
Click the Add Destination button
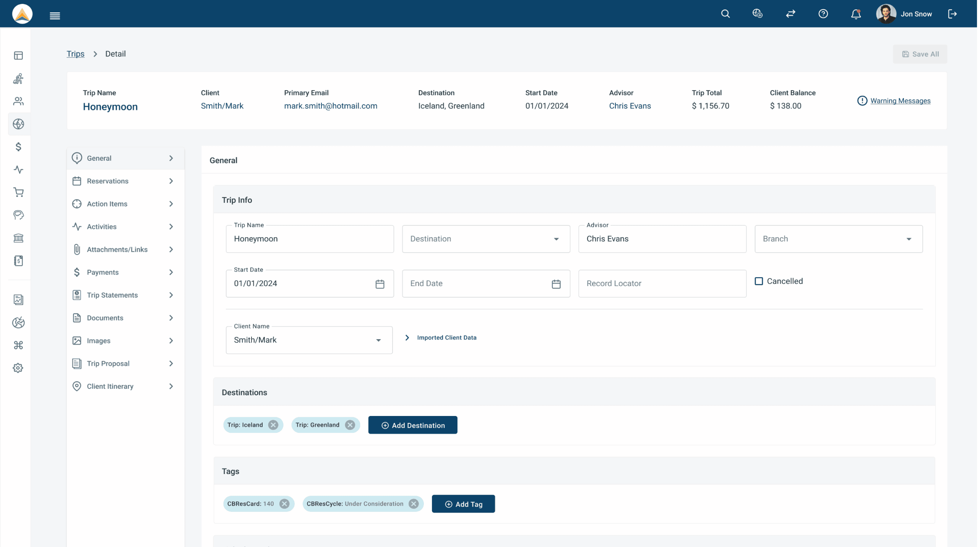[x=412, y=425]
